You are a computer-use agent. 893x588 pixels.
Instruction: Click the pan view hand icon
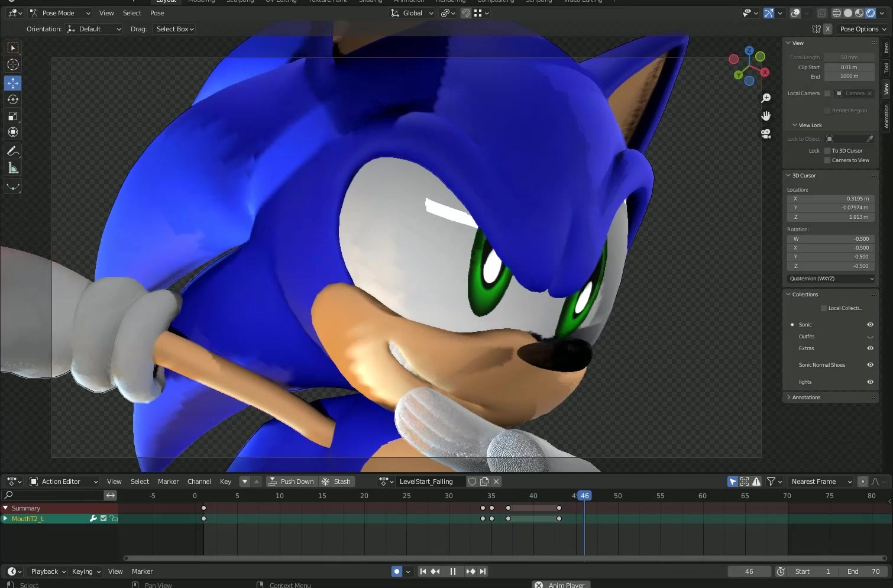click(766, 116)
